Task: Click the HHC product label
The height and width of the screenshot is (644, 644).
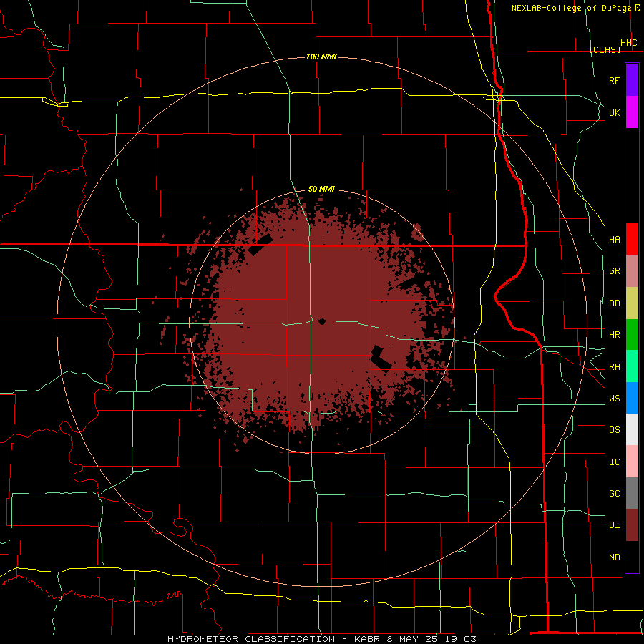Action: (x=629, y=43)
